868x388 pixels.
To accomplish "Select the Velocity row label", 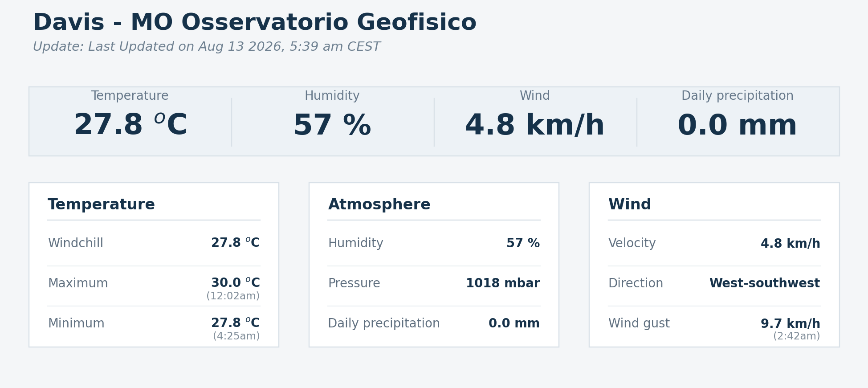I will coord(632,243).
